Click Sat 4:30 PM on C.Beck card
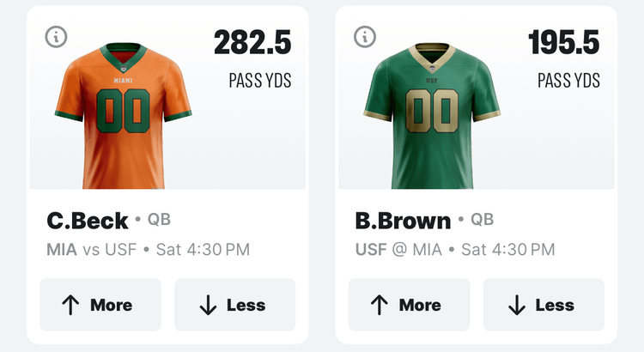Image resolution: width=644 pixels, height=352 pixels. [x=201, y=250]
